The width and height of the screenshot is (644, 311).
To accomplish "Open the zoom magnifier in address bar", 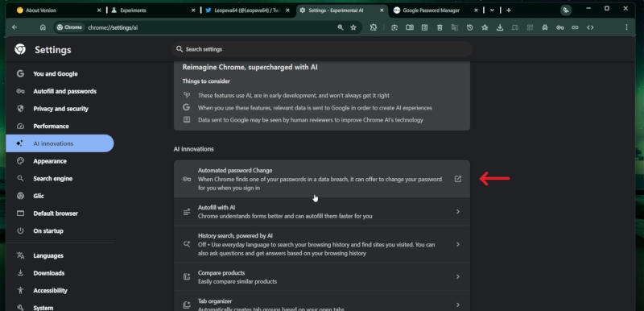I will click(x=340, y=27).
